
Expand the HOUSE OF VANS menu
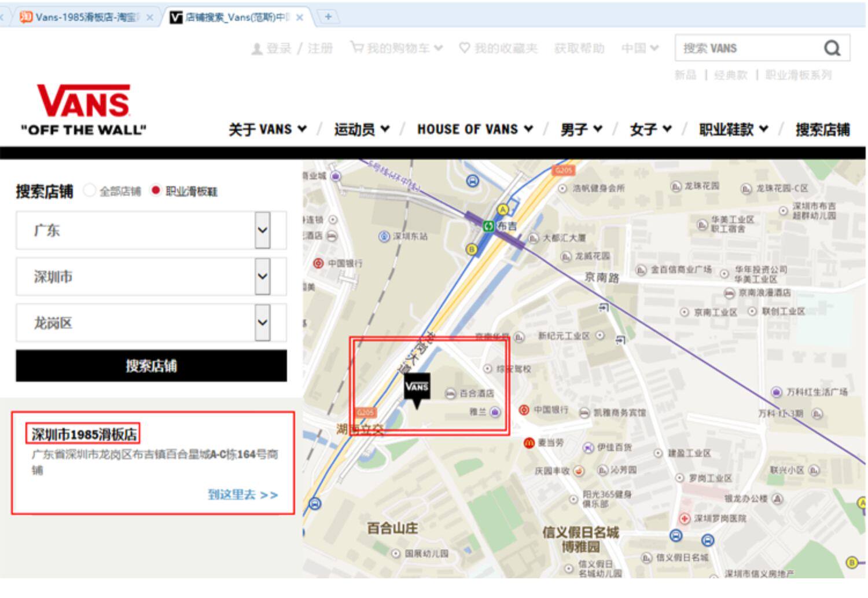click(475, 129)
